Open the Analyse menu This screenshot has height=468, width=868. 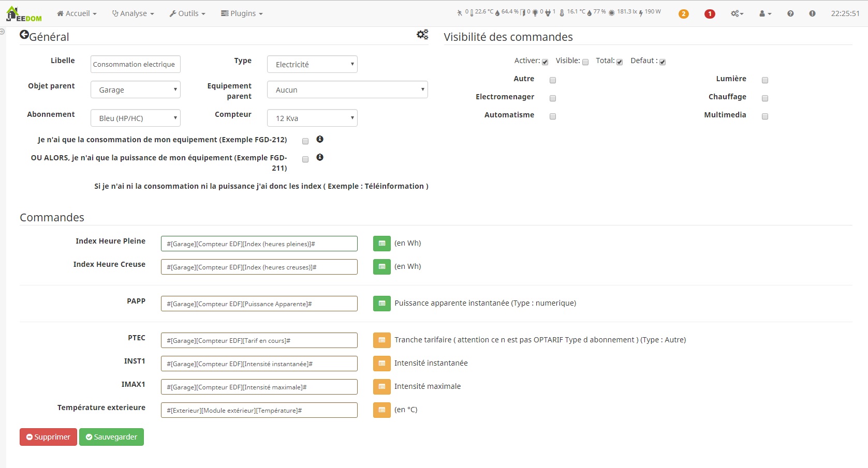click(x=133, y=13)
